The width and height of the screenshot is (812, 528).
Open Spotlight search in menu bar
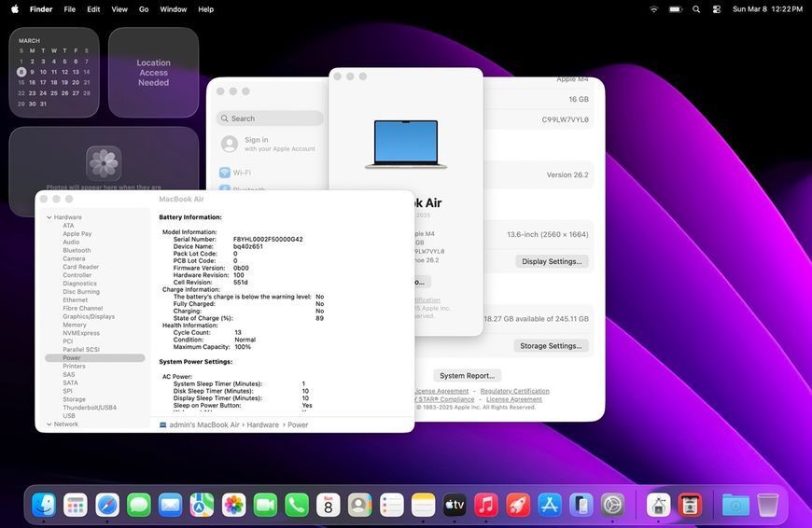(696, 8)
